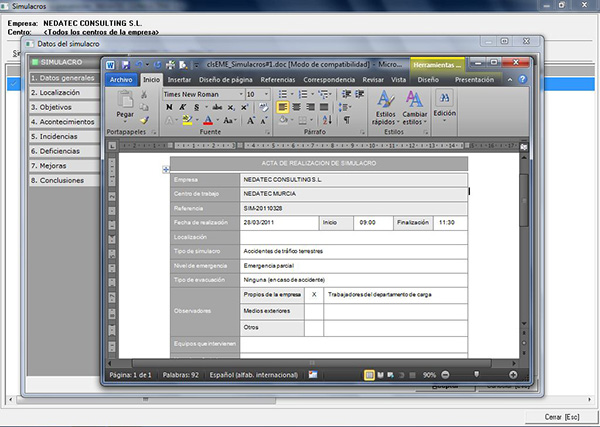The image size is (600, 427).
Task: Switch to Web Layout view in status bar
Action: (x=391, y=375)
